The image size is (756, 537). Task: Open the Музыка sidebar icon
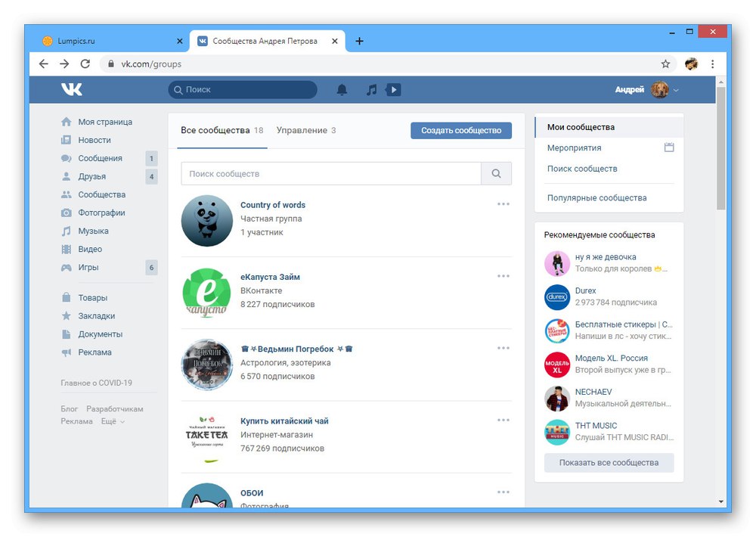pyautogui.click(x=66, y=231)
